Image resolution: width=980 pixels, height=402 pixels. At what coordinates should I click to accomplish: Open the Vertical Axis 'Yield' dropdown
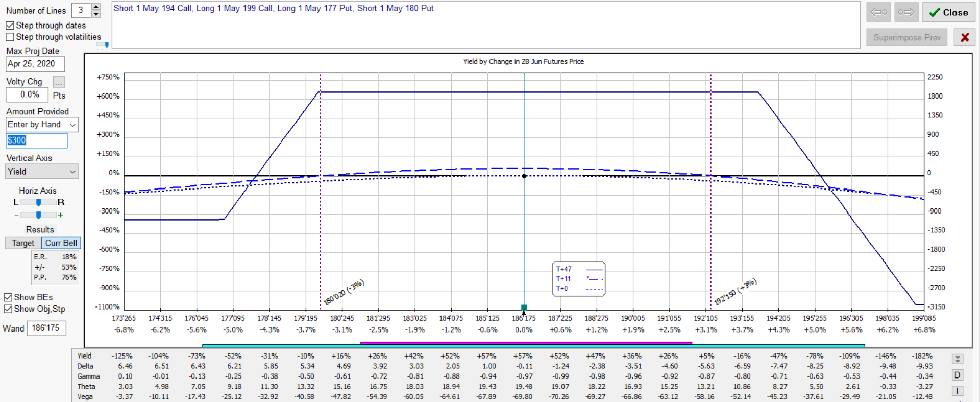tap(42, 172)
